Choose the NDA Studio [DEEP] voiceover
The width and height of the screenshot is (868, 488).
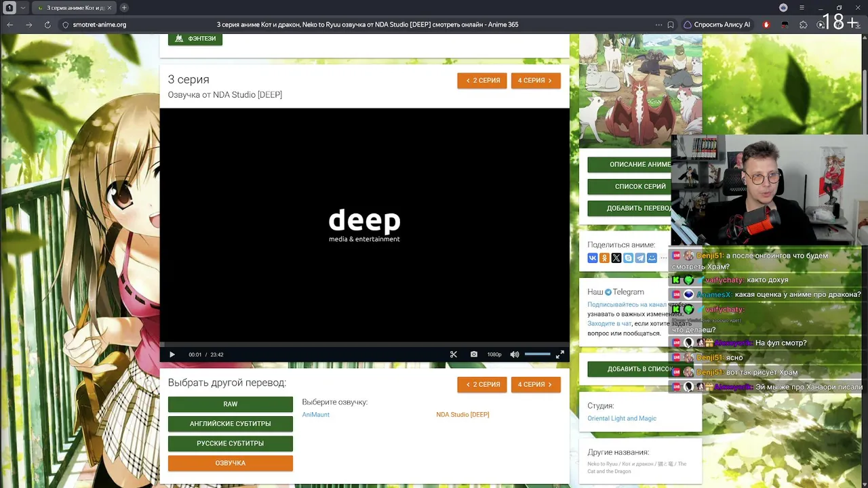(462, 415)
